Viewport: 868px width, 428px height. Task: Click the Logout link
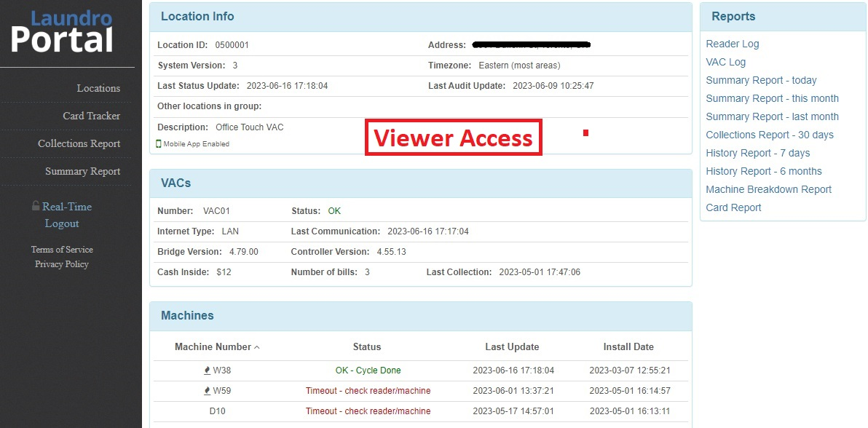[62, 223]
